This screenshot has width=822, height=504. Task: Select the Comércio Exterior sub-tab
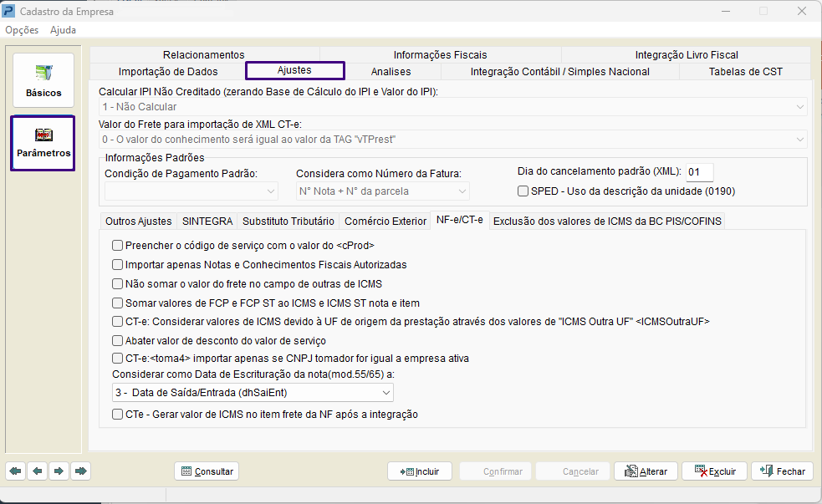click(x=385, y=221)
